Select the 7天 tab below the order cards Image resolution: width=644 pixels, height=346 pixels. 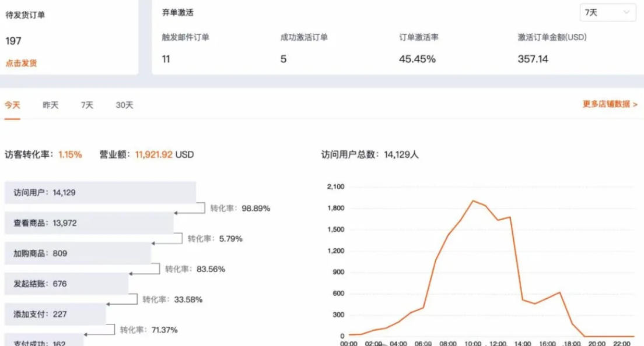coord(87,105)
